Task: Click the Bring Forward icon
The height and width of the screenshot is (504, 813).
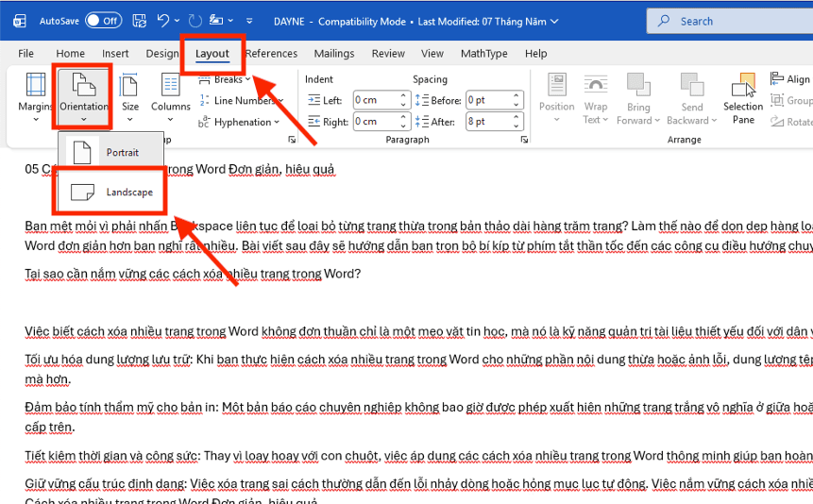Action: (x=638, y=85)
